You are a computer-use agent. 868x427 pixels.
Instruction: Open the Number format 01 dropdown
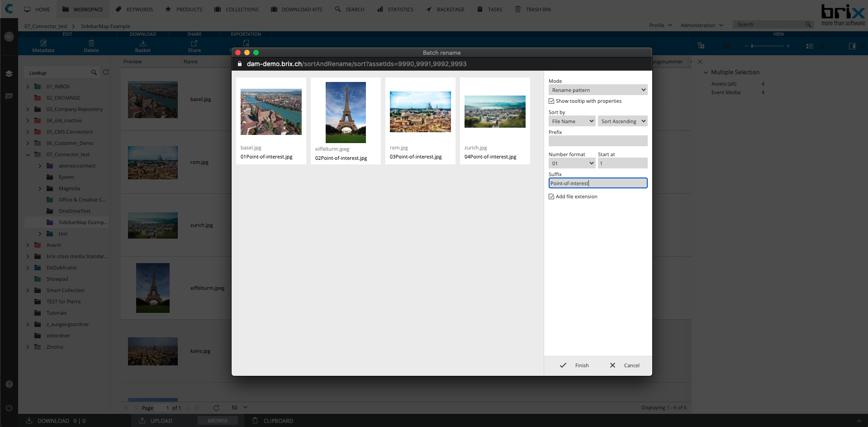point(572,163)
